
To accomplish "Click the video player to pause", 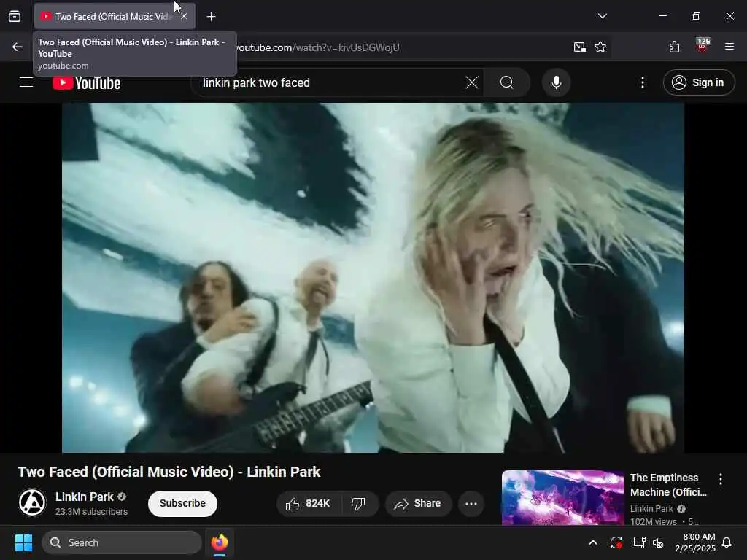I will 373,278.
